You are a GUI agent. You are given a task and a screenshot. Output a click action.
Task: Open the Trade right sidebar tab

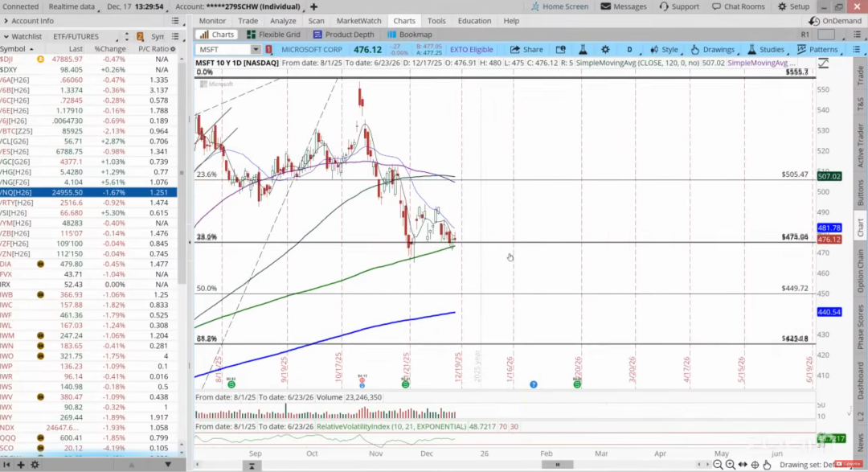(860, 76)
